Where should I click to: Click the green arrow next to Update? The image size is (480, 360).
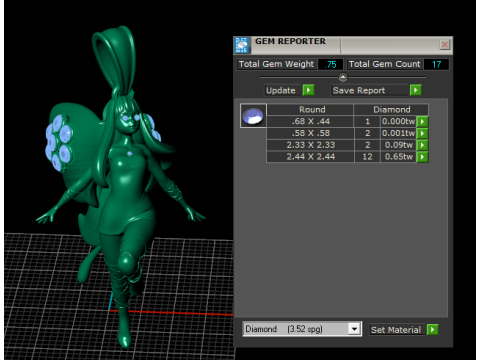pyautogui.click(x=308, y=90)
